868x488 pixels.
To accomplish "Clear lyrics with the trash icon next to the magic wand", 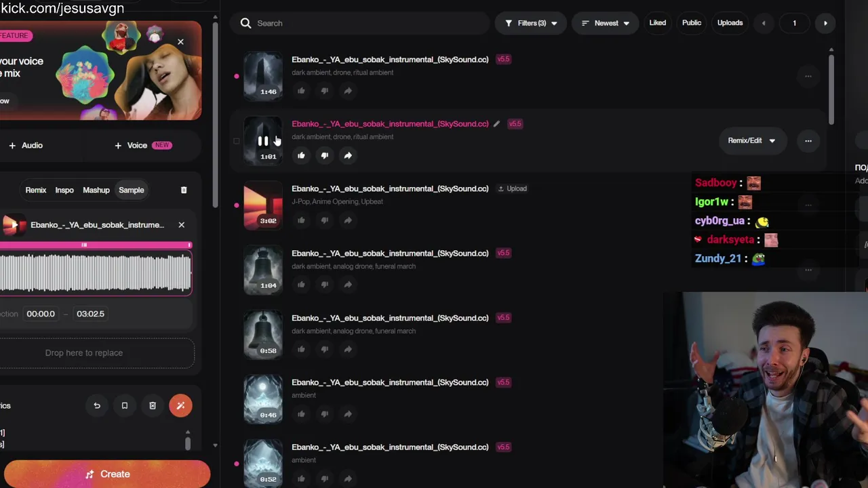I will click(x=153, y=405).
